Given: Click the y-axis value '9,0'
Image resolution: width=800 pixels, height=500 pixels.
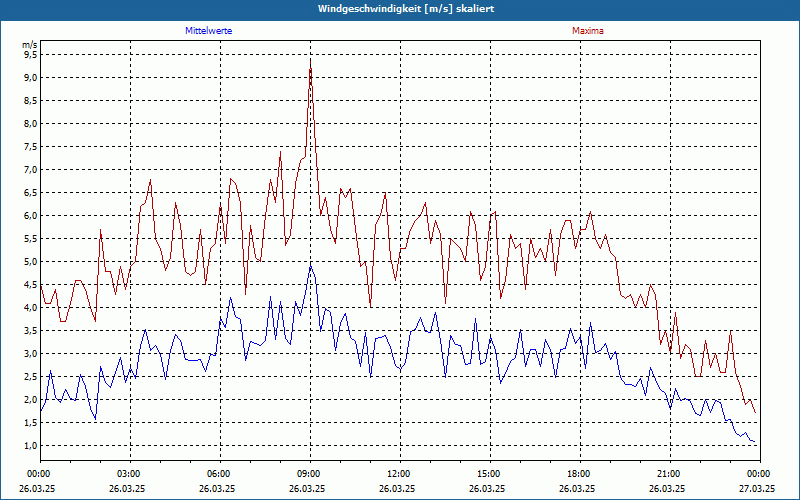Looking at the screenshot, I should [x=30, y=78].
